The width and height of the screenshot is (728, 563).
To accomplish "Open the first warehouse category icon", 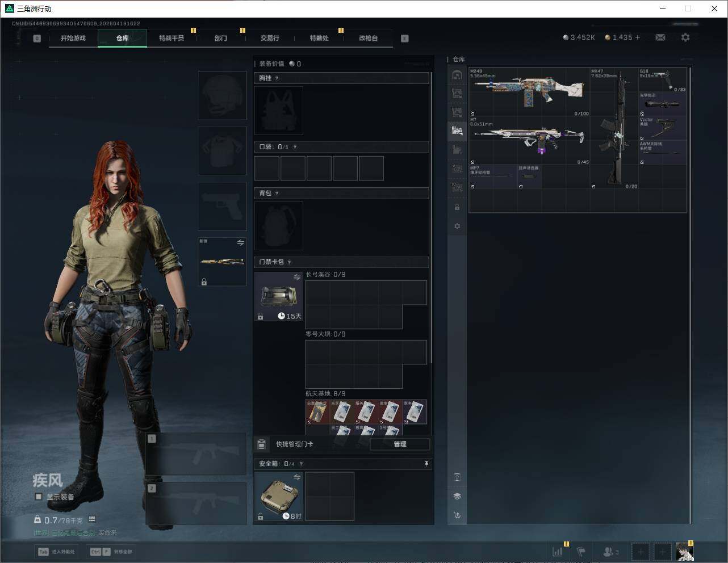I will [457, 75].
